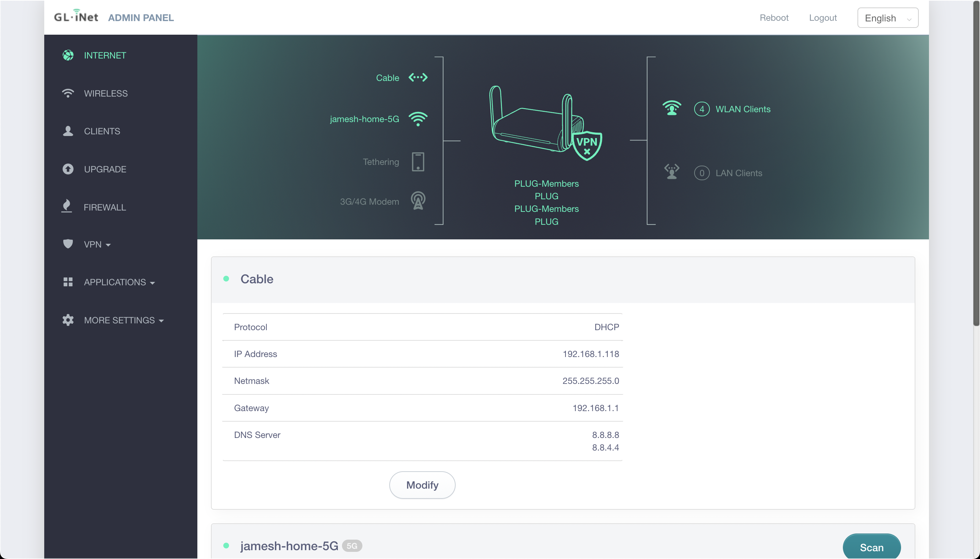This screenshot has width=980, height=559.
Task: Click the WLAN Clients wireless user icon
Action: coord(671,108)
